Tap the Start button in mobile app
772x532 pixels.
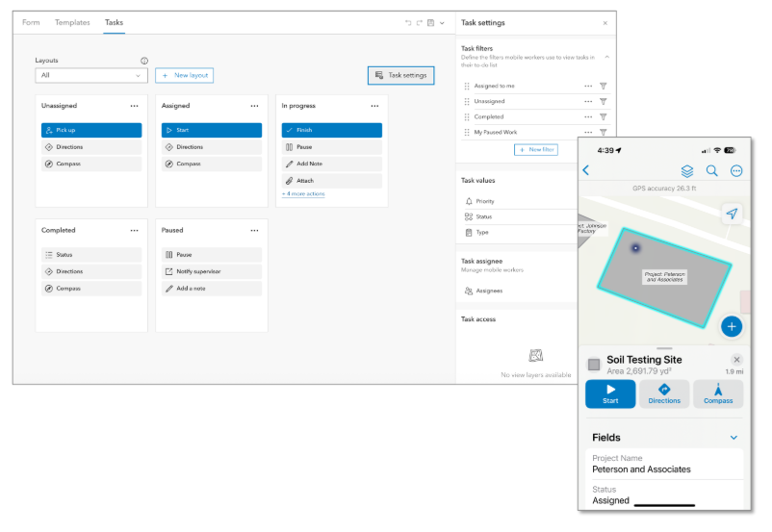tap(610, 393)
